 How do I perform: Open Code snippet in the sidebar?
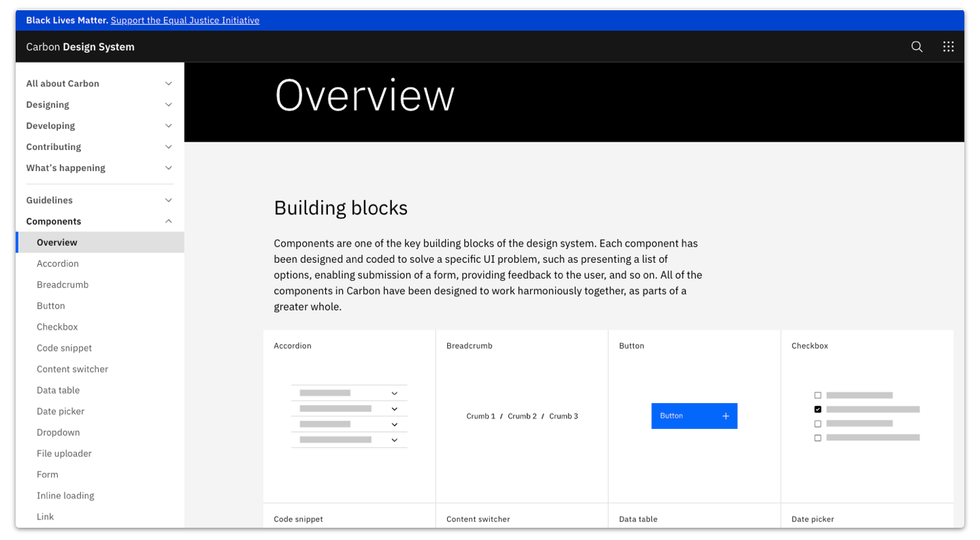[100, 348]
